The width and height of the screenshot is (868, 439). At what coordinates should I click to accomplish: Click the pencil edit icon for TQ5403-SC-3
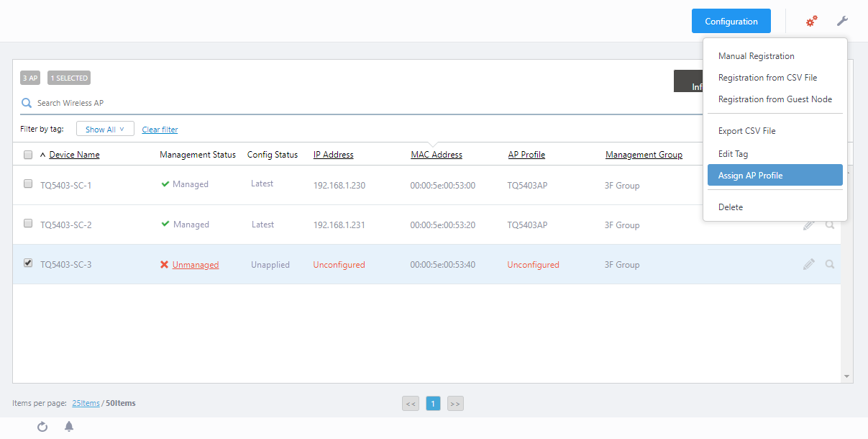809,265
